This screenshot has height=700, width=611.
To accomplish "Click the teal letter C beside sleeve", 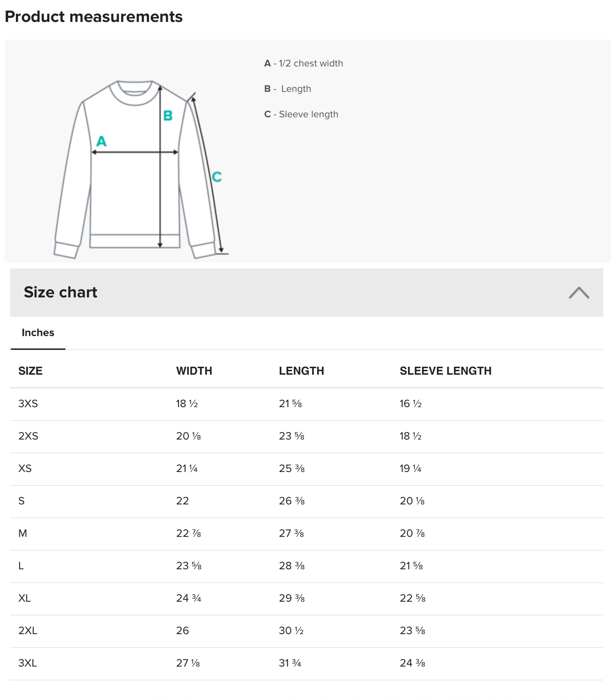I will click(x=217, y=177).
